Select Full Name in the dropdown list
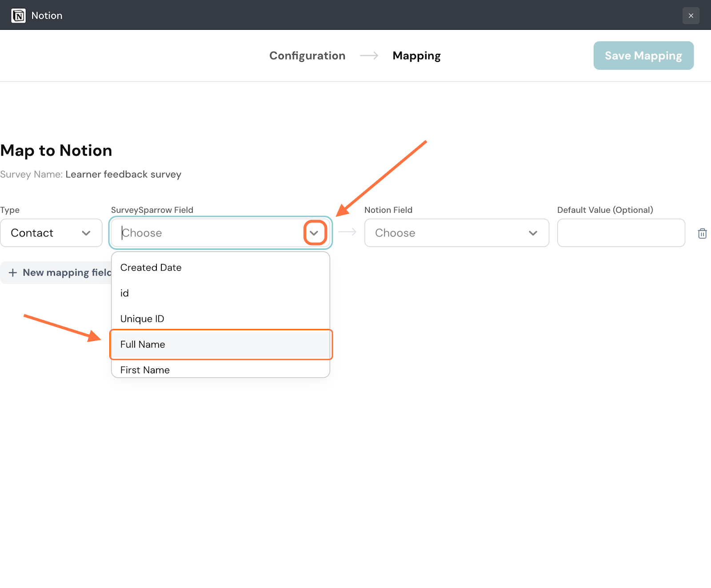The image size is (711, 588). tap(143, 344)
